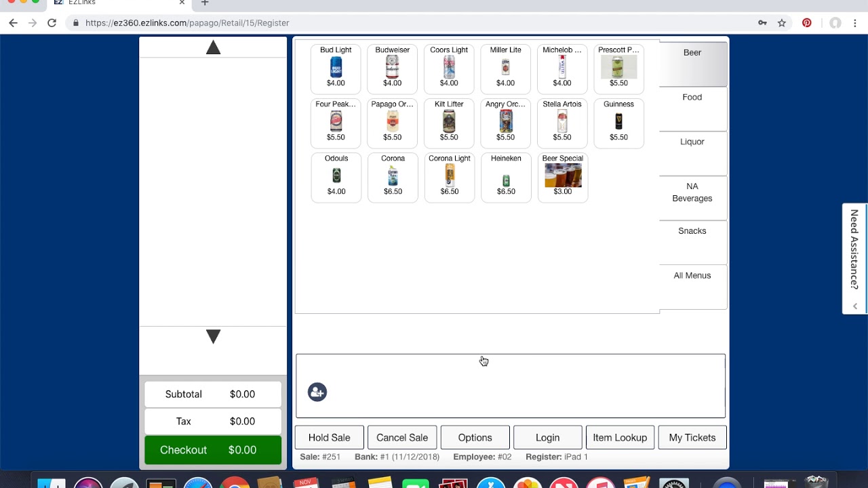The height and width of the screenshot is (488, 868).
Task: Ring up a Kilt Lifter
Action: tap(449, 123)
